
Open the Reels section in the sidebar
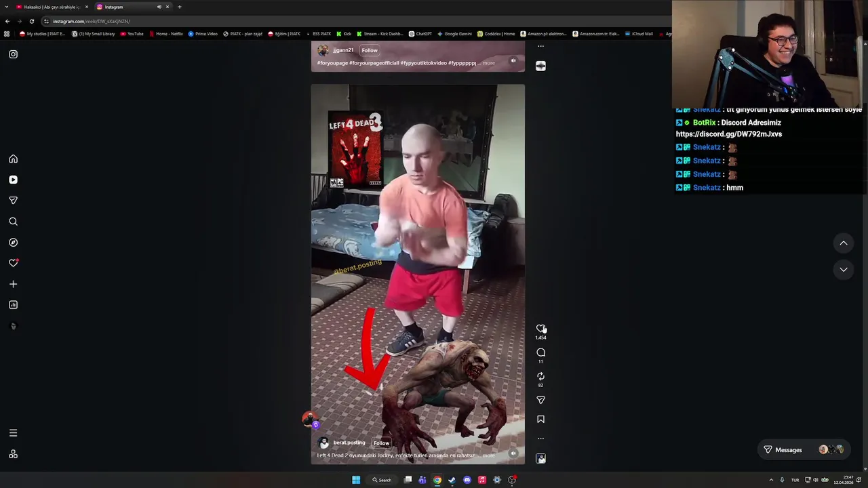click(x=13, y=180)
